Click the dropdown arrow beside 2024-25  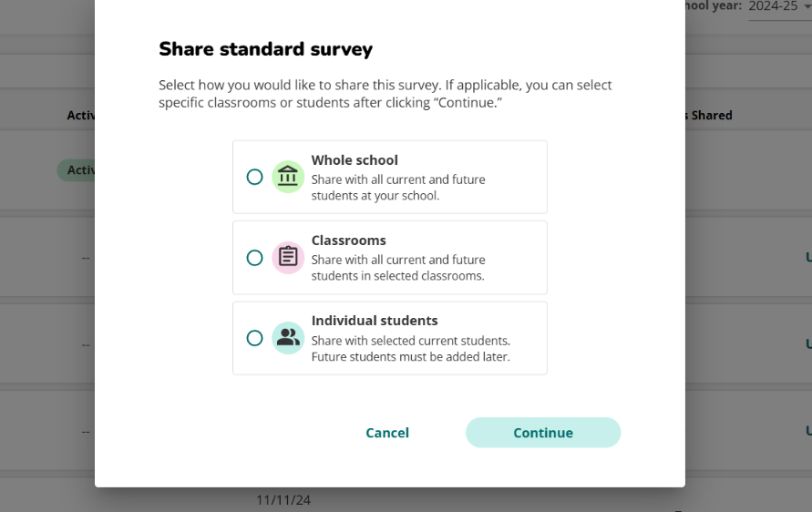807,6
